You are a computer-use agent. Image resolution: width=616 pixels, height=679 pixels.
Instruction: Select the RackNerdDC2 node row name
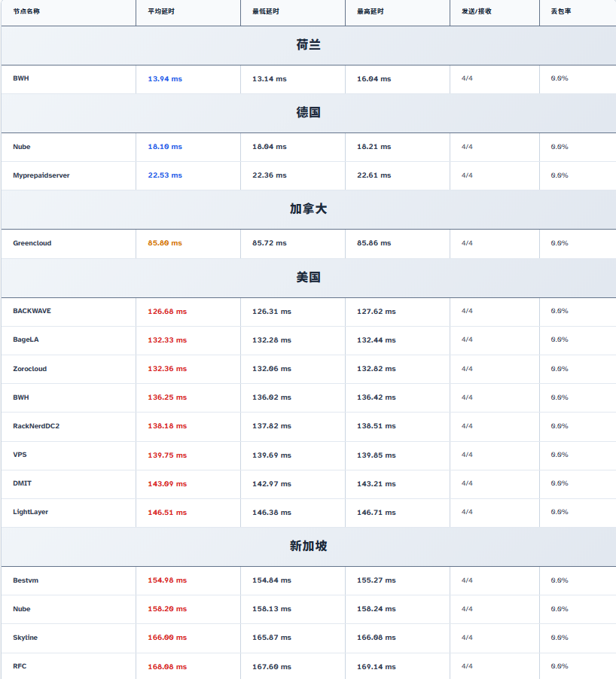[36, 426]
